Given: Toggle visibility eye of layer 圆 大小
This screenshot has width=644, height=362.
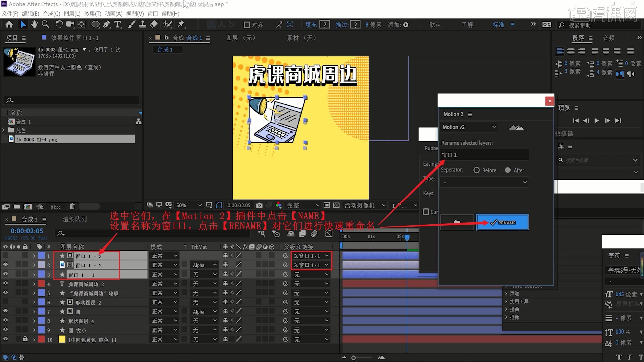Looking at the screenshot, I should [5, 330].
